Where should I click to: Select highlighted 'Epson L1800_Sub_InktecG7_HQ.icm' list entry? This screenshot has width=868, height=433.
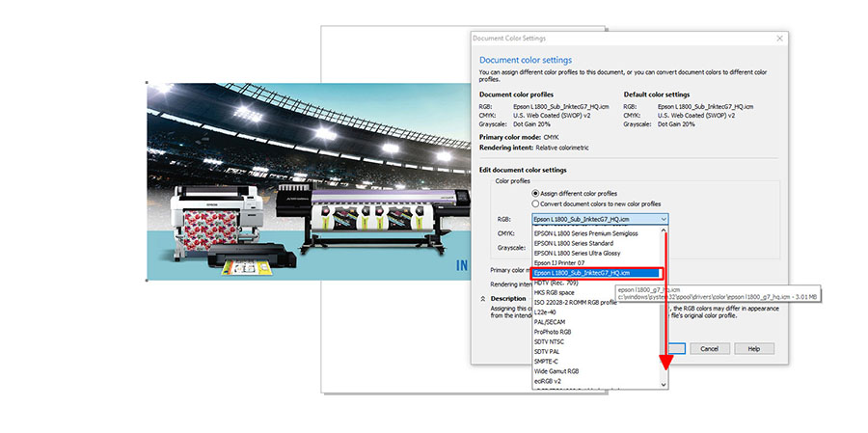pos(597,273)
